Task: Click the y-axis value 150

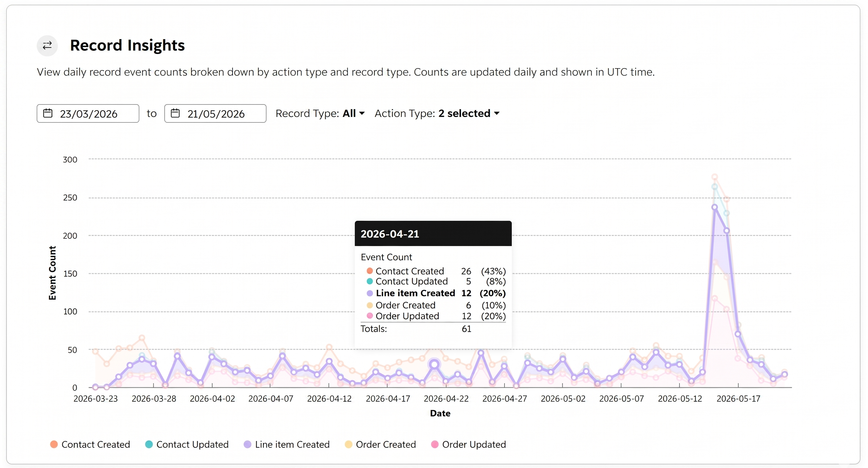Action: click(x=70, y=274)
